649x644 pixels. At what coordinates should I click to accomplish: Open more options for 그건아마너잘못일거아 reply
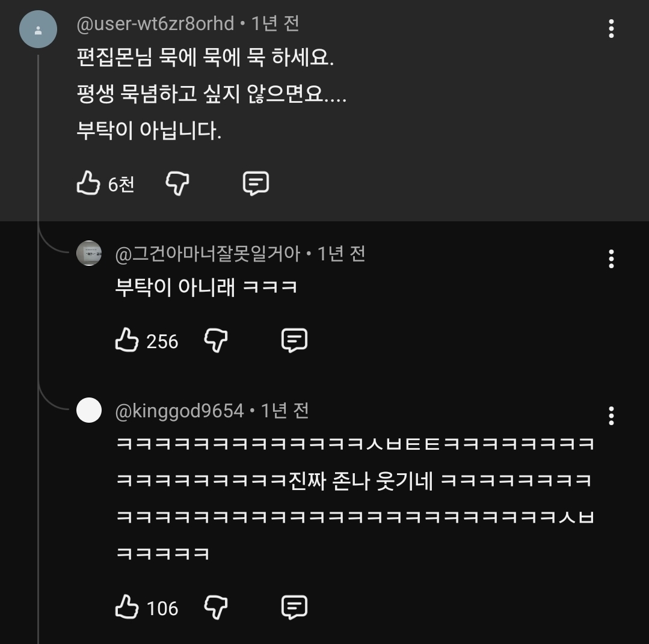[x=611, y=259]
